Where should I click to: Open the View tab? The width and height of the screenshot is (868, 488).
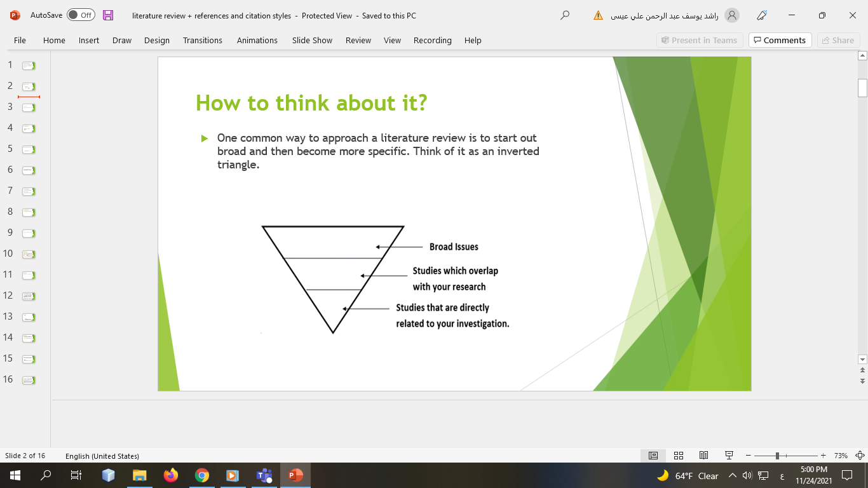click(x=393, y=40)
